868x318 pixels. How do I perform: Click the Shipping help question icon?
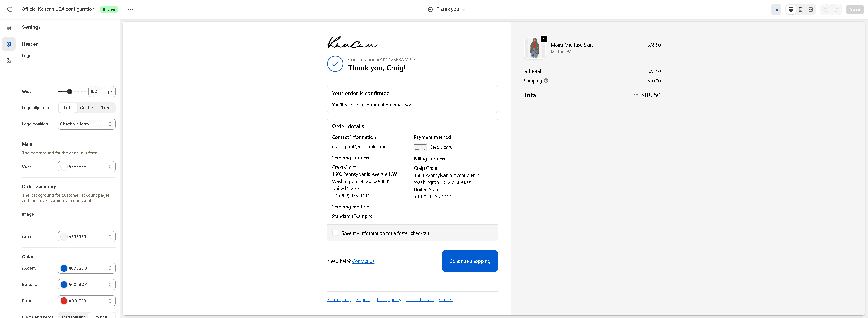point(546,81)
